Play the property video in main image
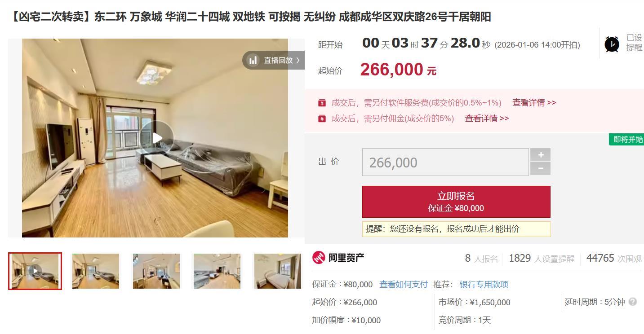Image resolution: width=644 pixels, height=334 pixels. pos(156,138)
